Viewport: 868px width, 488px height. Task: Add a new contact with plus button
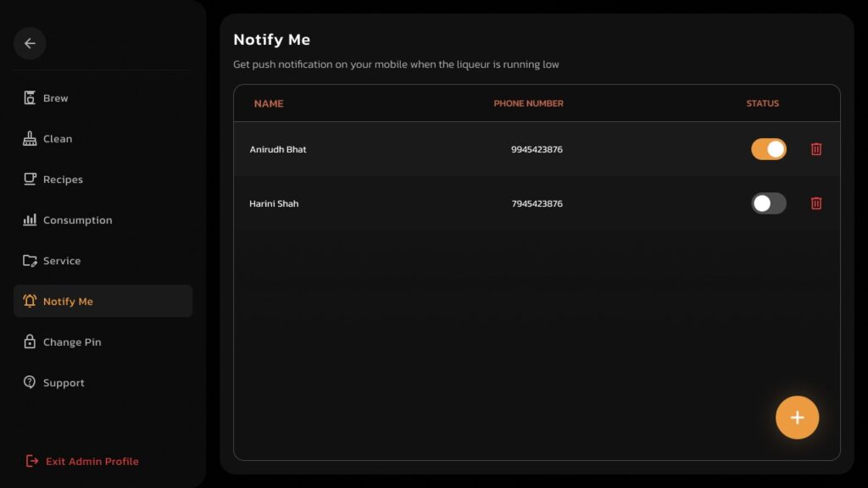coord(797,418)
